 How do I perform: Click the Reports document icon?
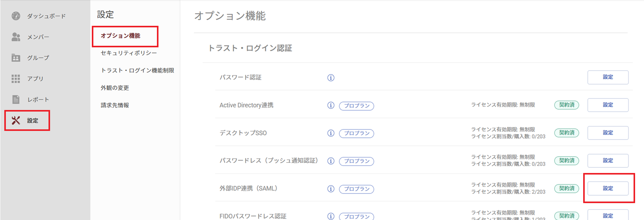click(16, 100)
